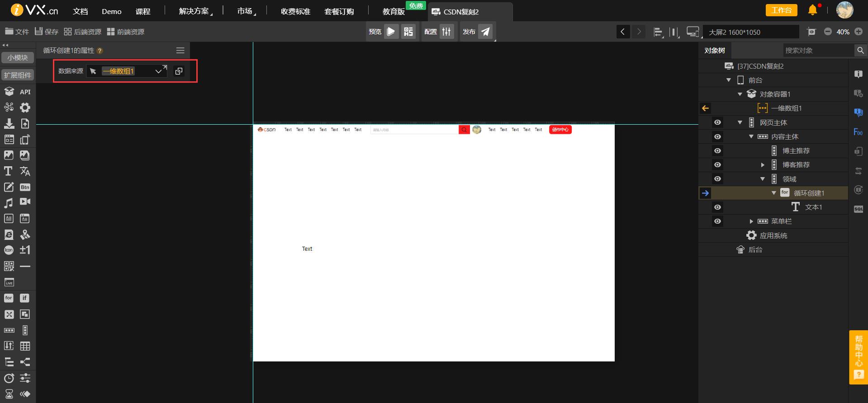Toggle visibility of 文本1

[x=717, y=207]
